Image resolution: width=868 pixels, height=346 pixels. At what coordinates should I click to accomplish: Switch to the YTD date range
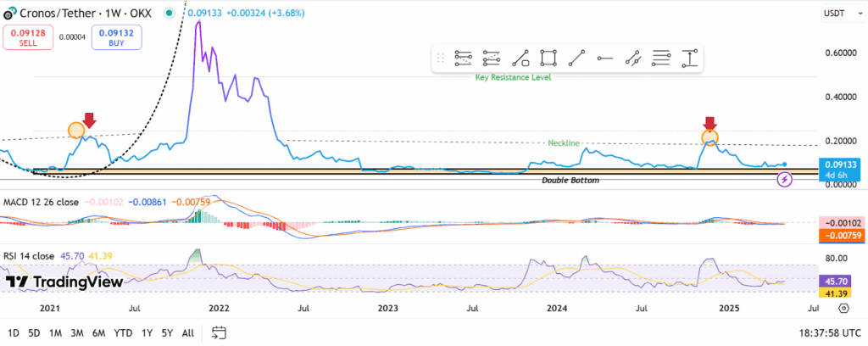click(x=123, y=332)
